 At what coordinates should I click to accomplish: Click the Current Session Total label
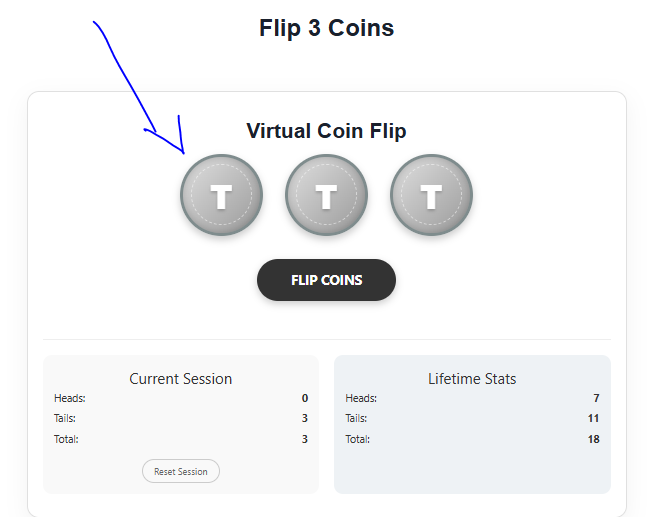click(65, 439)
